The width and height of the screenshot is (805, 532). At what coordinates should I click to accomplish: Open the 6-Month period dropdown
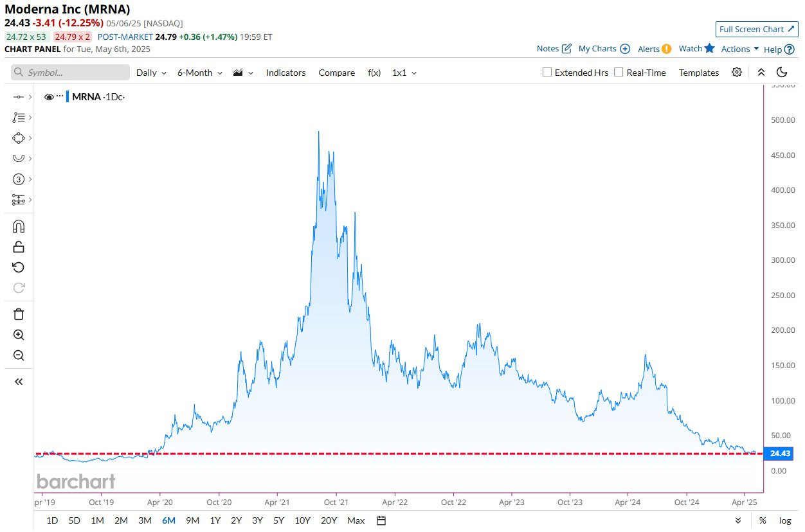pos(200,73)
